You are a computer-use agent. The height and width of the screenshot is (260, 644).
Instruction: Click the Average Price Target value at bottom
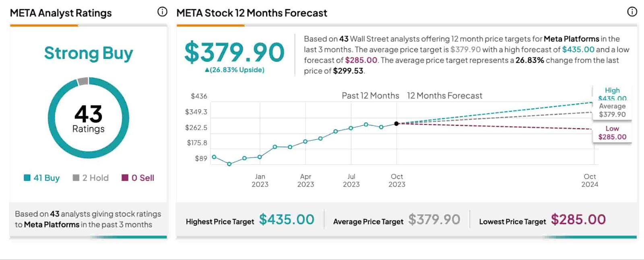tap(434, 219)
